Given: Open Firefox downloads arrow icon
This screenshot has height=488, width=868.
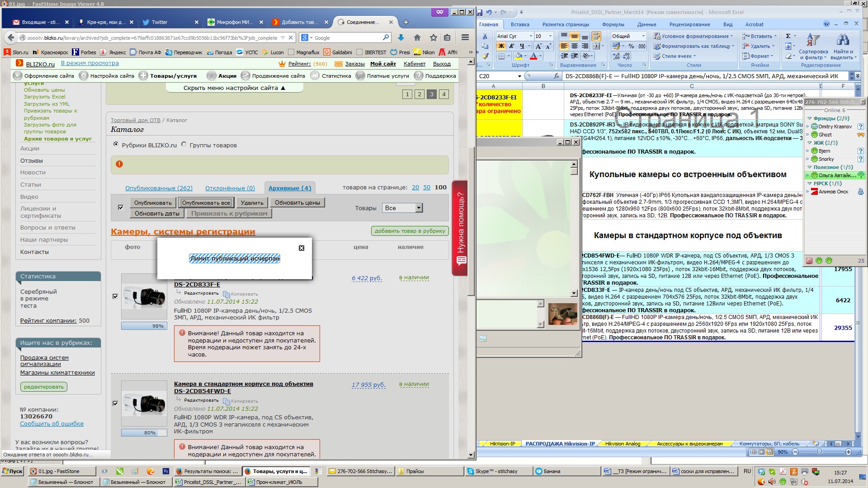Looking at the screenshot, I should (x=401, y=38).
